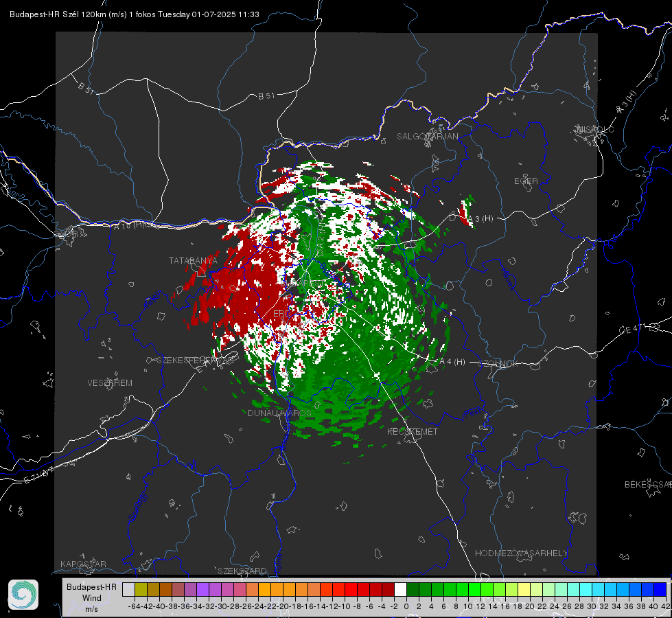The width and height of the screenshot is (672, 618).
Task: Click the SALGÓTARJÁN city label
Action: coord(427,137)
